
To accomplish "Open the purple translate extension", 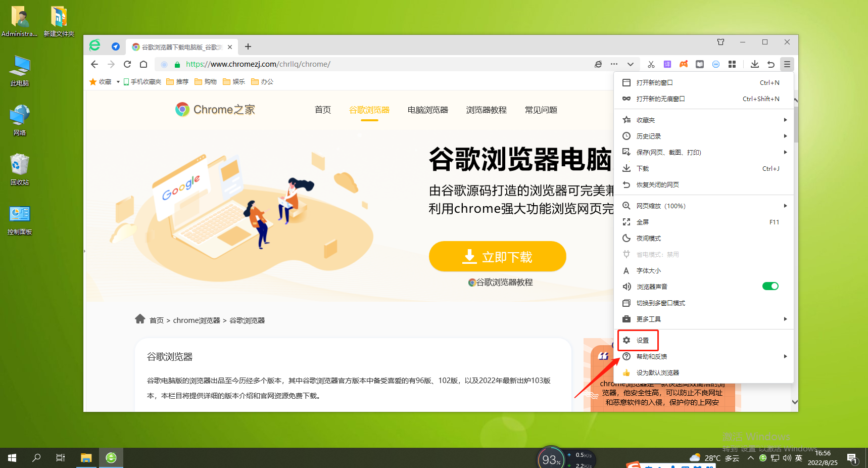I will 667,64.
